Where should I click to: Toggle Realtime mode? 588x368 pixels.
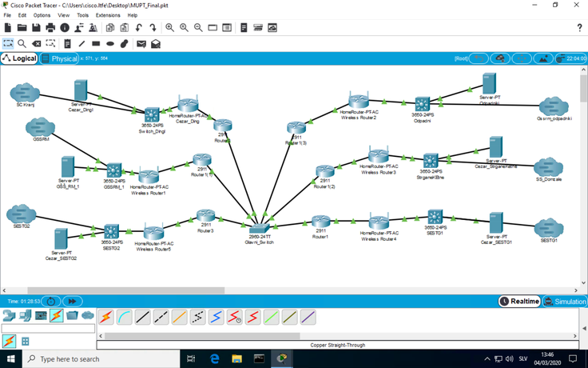click(x=520, y=301)
